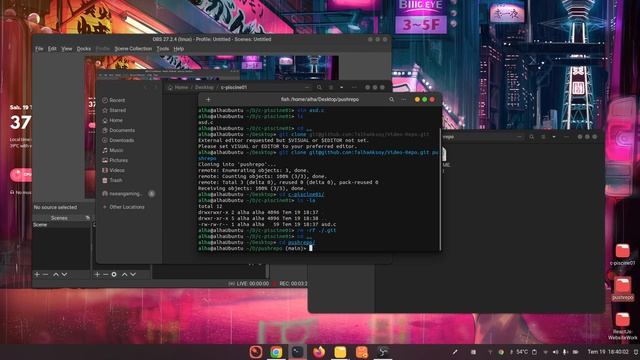Screen dimensions: 640x360
Task: Eject the mounted drive in Files sidebar
Action: pyautogui.click(x=151, y=194)
